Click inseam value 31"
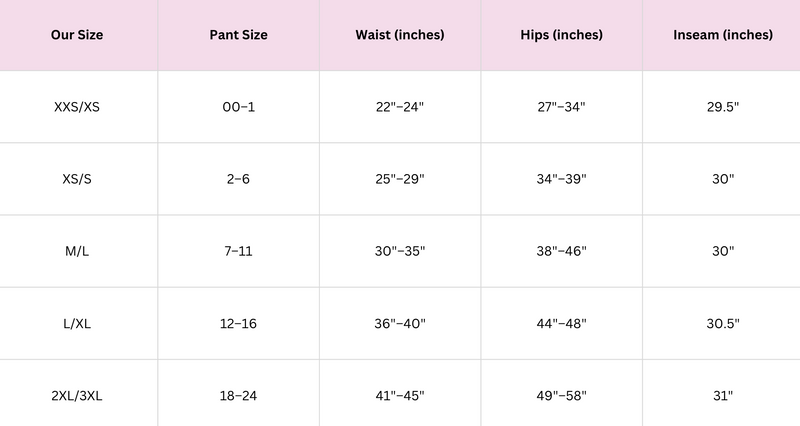 (x=723, y=395)
